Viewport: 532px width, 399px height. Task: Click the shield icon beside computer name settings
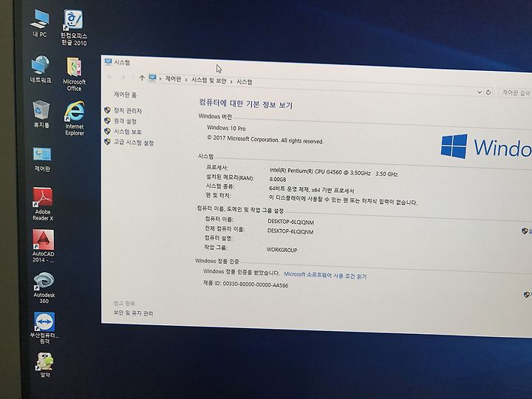pos(525,231)
